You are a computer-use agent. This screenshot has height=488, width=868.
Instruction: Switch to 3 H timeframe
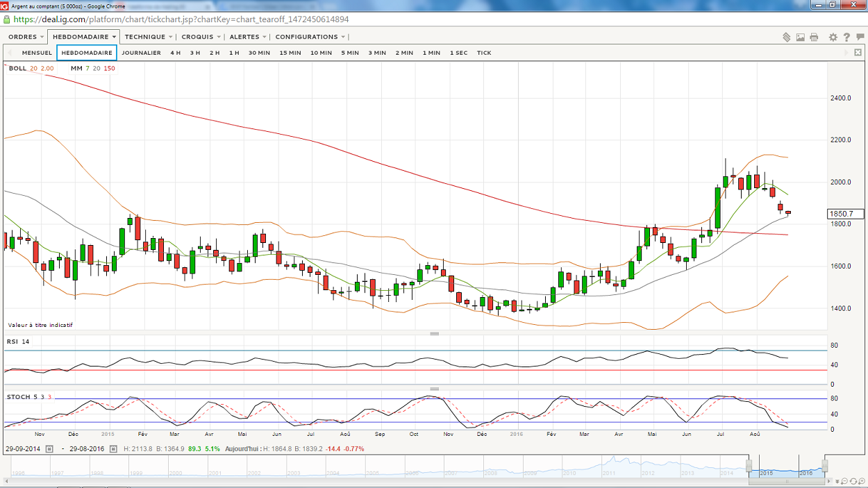point(195,53)
